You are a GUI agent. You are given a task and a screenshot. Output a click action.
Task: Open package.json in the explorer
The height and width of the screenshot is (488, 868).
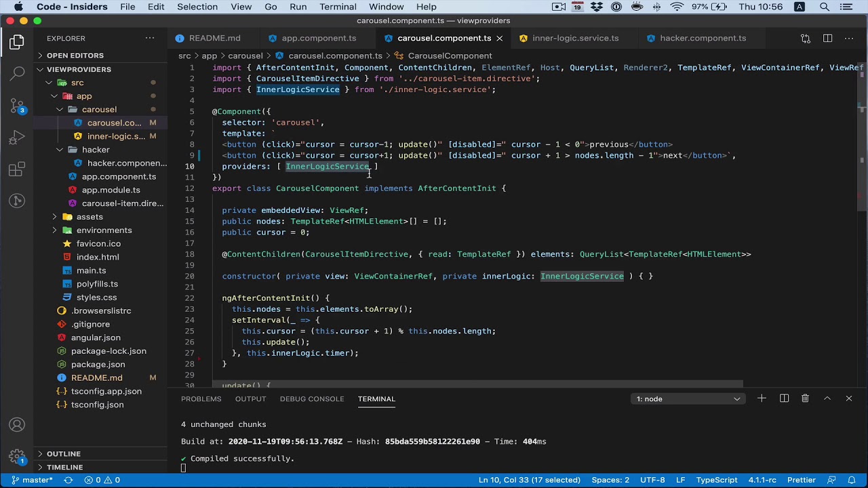coord(98,365)
